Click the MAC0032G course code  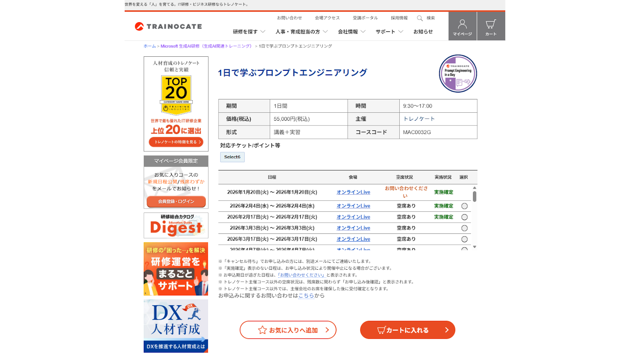417,132
